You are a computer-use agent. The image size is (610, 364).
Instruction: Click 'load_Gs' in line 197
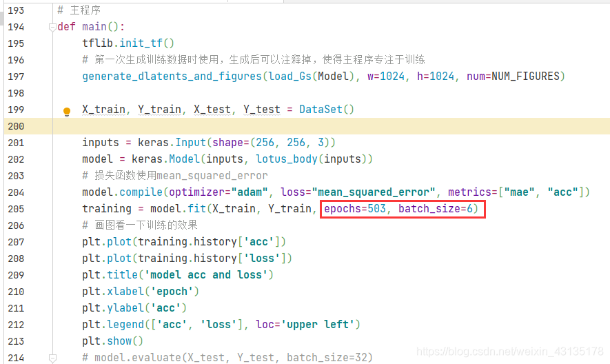pos(290,77)
